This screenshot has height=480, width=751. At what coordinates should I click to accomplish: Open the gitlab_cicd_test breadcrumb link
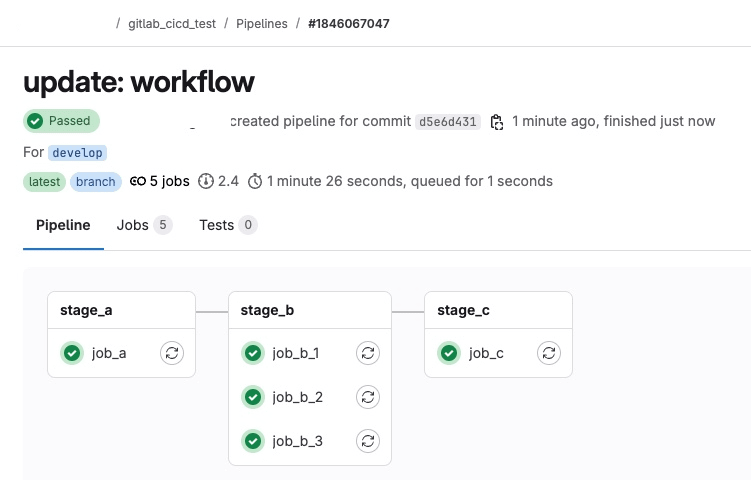click(172, 23)
